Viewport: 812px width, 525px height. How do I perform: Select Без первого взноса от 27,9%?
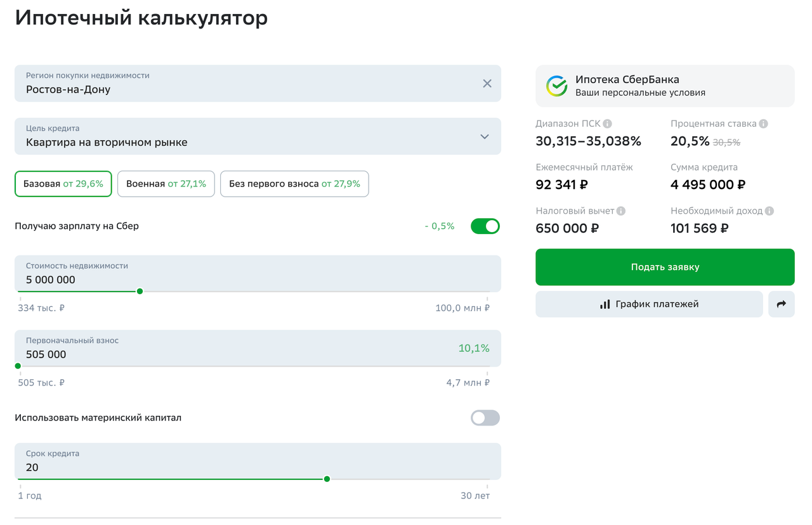tap(294, 184)
